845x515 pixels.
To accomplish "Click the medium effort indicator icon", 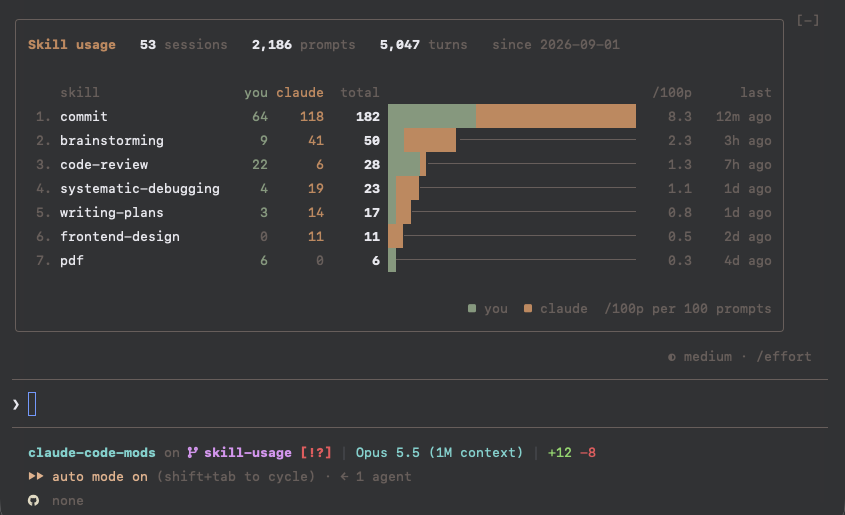I will click(x=671, y=357).
